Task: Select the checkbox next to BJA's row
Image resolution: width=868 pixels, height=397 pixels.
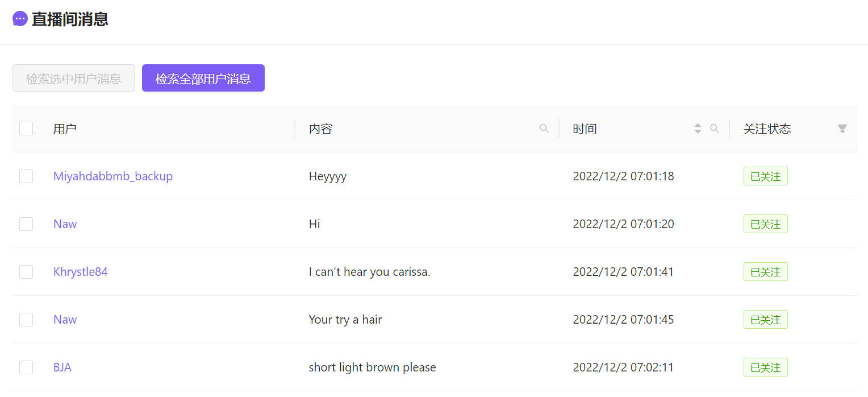Action: (26, 367)
